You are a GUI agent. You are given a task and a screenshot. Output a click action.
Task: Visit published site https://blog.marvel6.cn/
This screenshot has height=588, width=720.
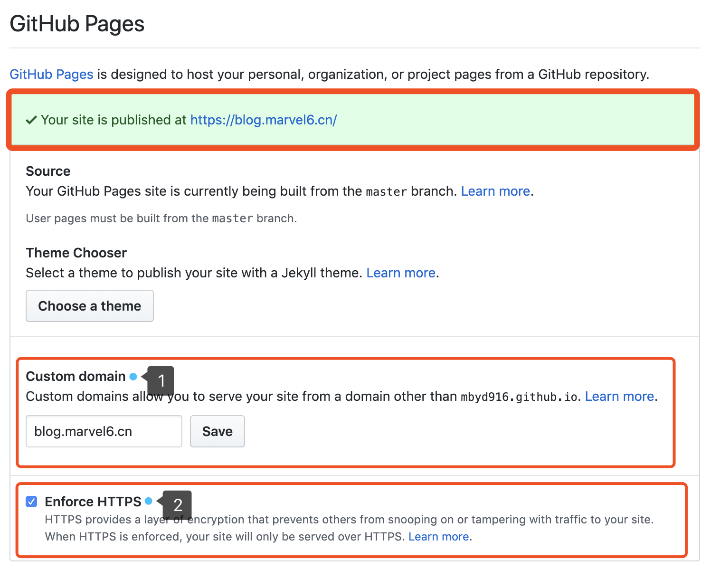[x=264, y=120]
